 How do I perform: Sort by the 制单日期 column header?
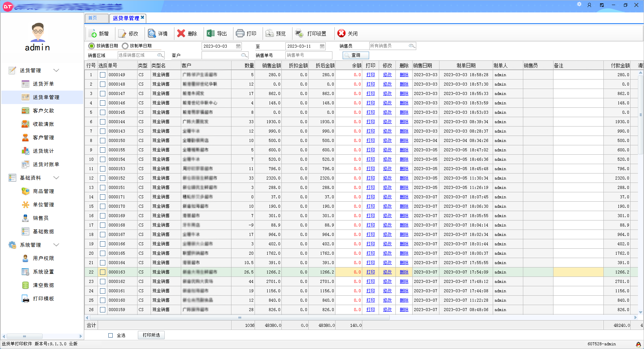[x=466, y=65]
